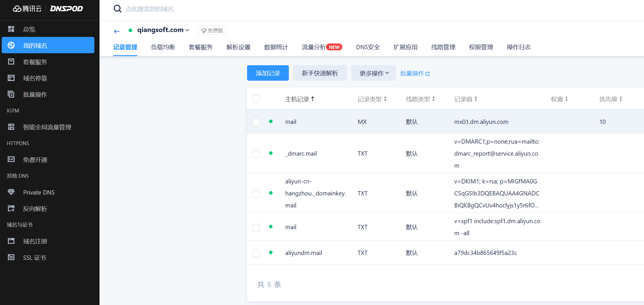Toggle the select-all checkbox in table header
The height and width of the screenshot is (305, 644).
pos(256,99)
